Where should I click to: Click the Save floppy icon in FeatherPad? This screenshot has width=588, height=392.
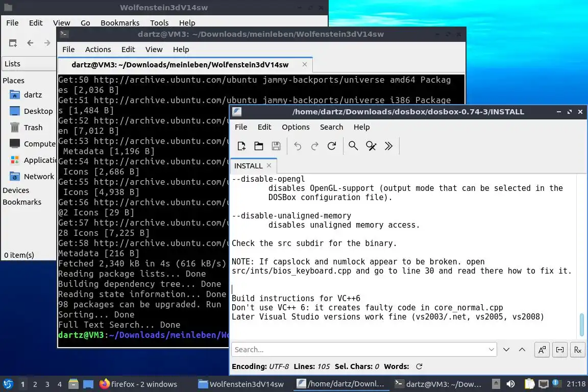(x=276, y=146)
